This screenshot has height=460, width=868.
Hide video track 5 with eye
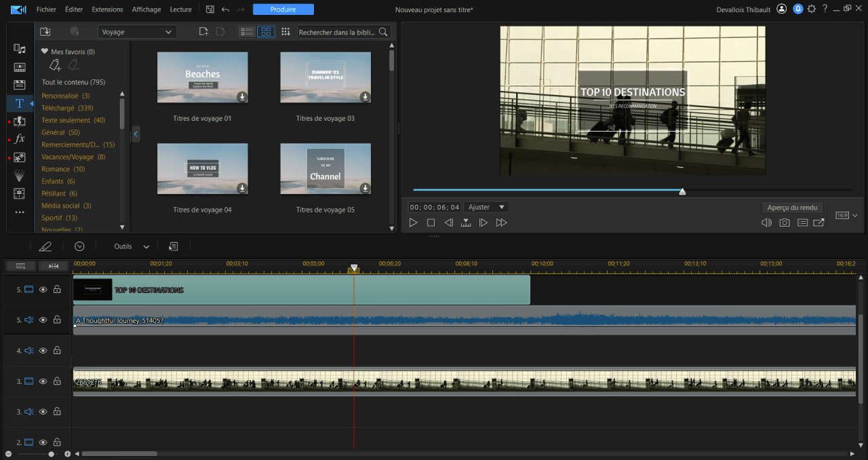pos(43,290)
